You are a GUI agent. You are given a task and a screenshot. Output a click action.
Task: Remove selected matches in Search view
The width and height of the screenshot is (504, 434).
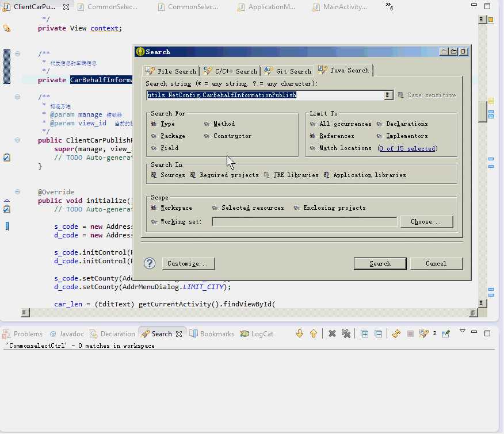[x=332, y=333]
